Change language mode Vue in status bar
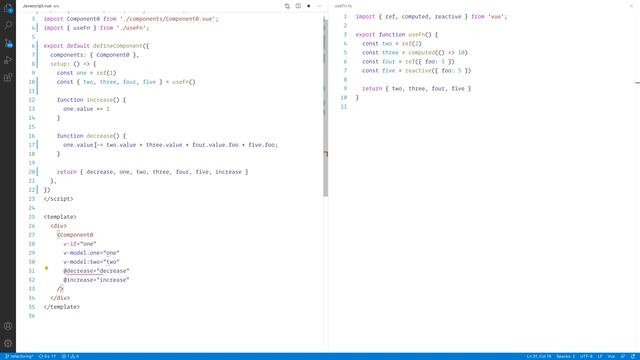Screen dimensions: 640x360 pos(611,356)
